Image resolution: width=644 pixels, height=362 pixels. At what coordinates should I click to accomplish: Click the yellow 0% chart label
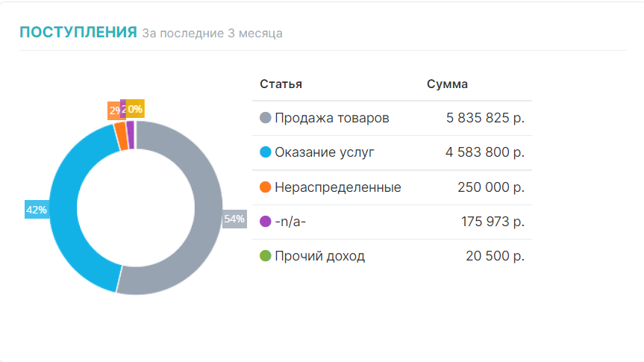pyautogui.click(x=135, y=109)
